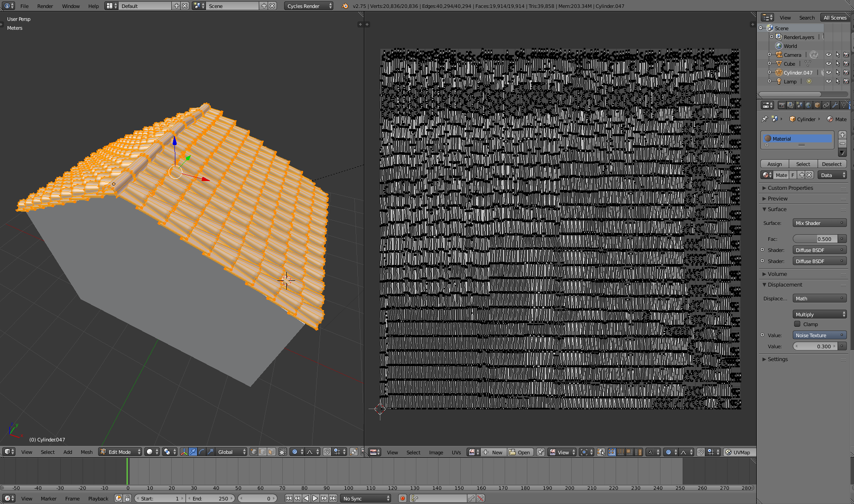Screen dimensions: 854x504
Task: Open the World properties tab
Action: coord(808,105)
